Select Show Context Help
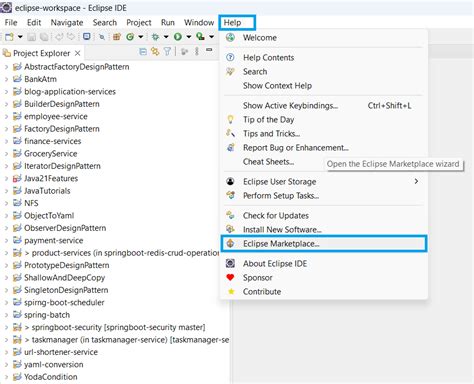This screenshot has height=384, width=474. 277,86
